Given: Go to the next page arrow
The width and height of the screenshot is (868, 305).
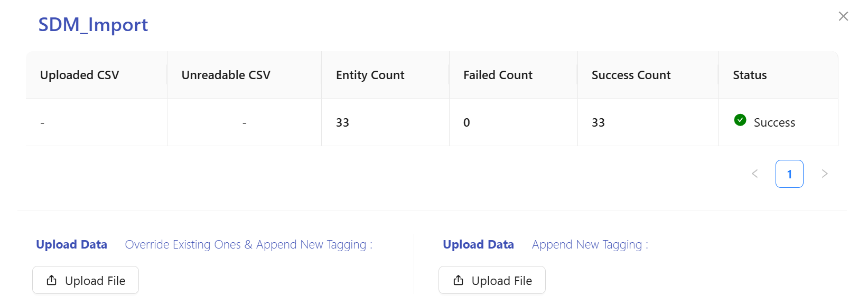Looking at the screenshot, I should tap(824, 174).
